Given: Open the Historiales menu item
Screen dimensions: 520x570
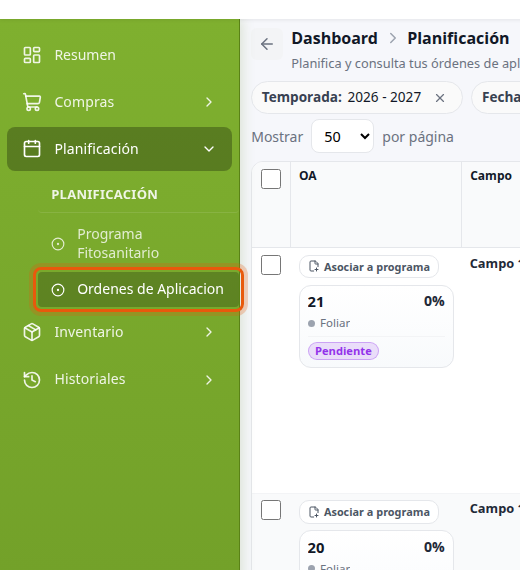Looking at the screenshot, I should click(x=119, y=380).
